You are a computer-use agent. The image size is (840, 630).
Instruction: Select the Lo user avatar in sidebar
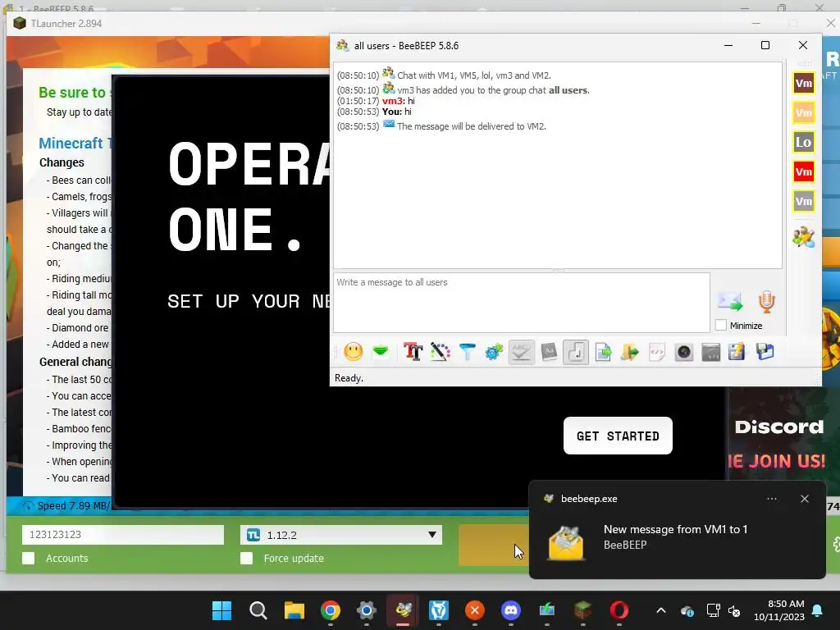tap(804, 142)
